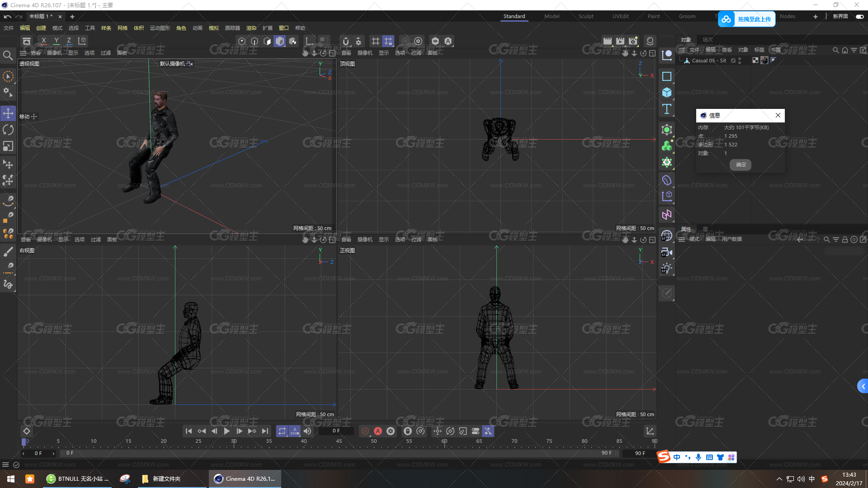The height and width of the screenshot is (488, 868).
Task: Toggle autokeying red A button
Action: [378, 431]
